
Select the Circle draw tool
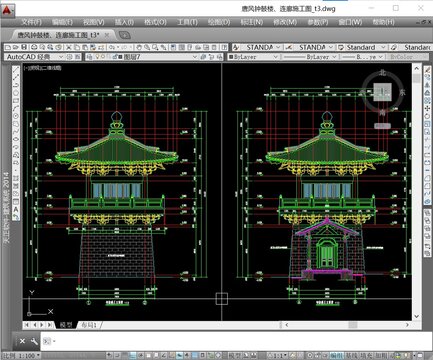(x=16, y=116)
